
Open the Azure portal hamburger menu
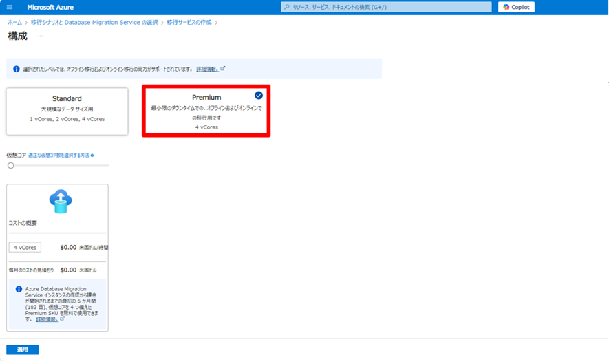pos(10,7)
